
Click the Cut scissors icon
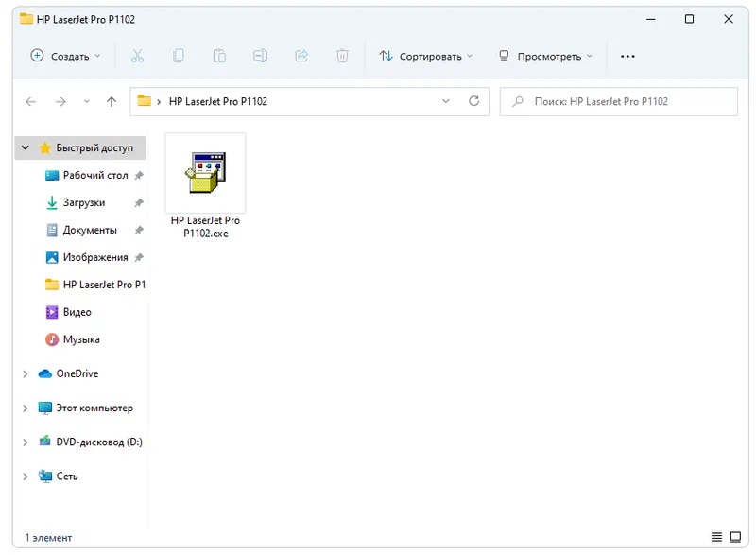click(137, 56)
